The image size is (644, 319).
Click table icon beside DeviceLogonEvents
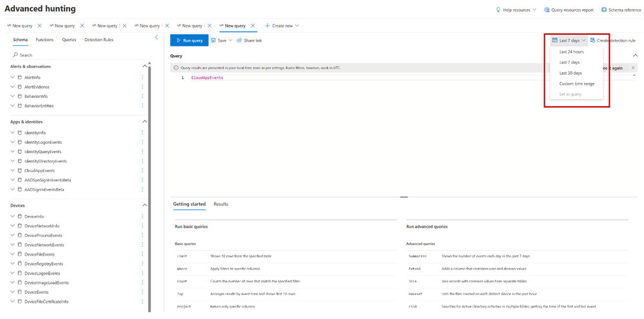point(20,273)
